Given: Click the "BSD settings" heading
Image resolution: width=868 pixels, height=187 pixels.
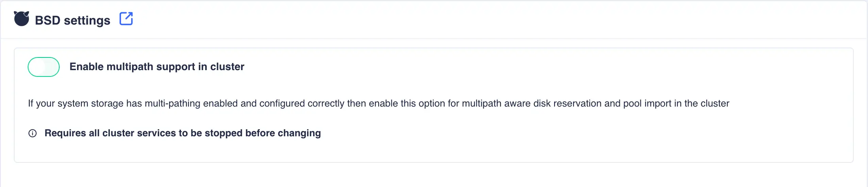Looking at the screenshot, I should pos(72,20).
